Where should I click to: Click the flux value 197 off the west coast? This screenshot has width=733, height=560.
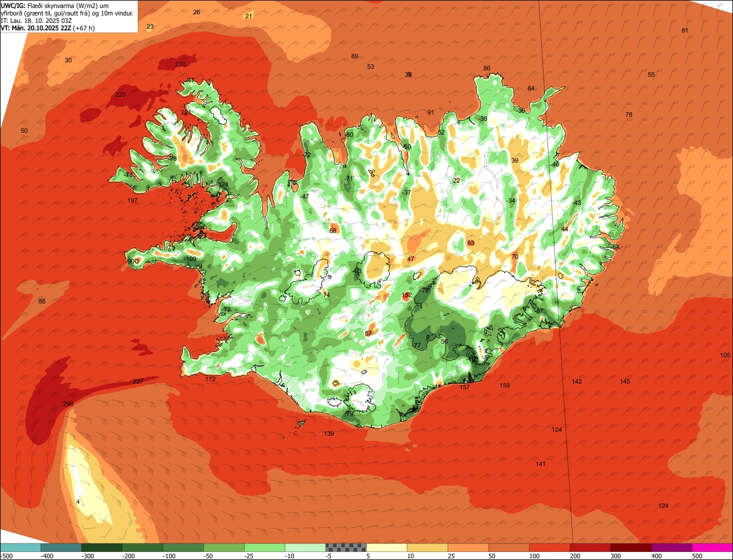point(133,200)
